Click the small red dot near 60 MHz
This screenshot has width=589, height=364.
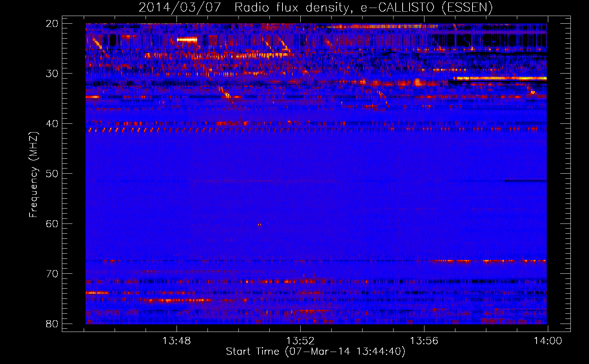click(260, 225)
